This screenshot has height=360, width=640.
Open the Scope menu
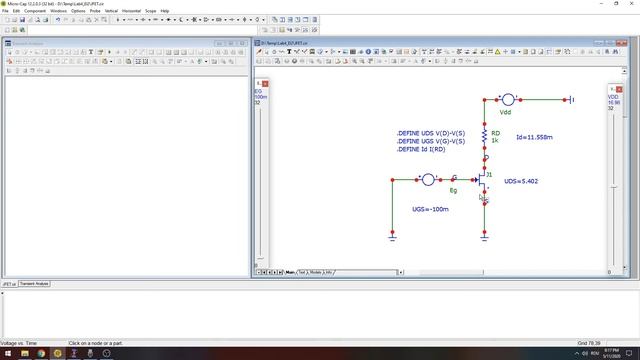[151, 11]
